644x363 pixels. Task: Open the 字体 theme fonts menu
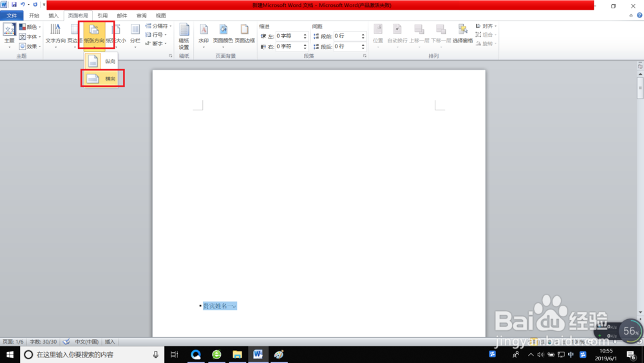30,37
